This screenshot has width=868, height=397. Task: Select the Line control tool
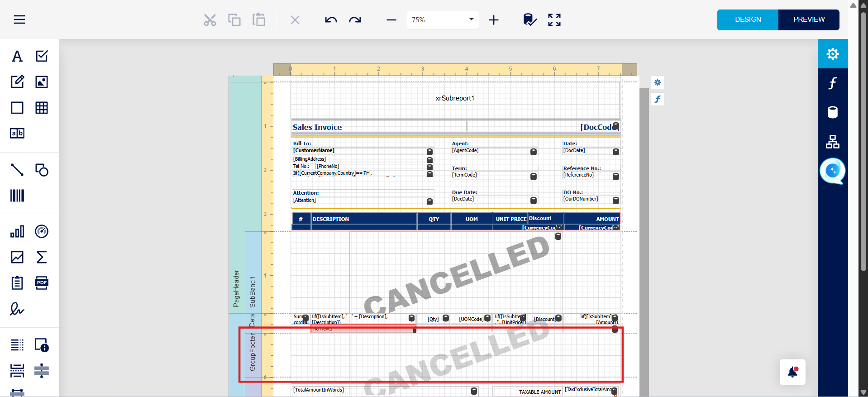17,170
